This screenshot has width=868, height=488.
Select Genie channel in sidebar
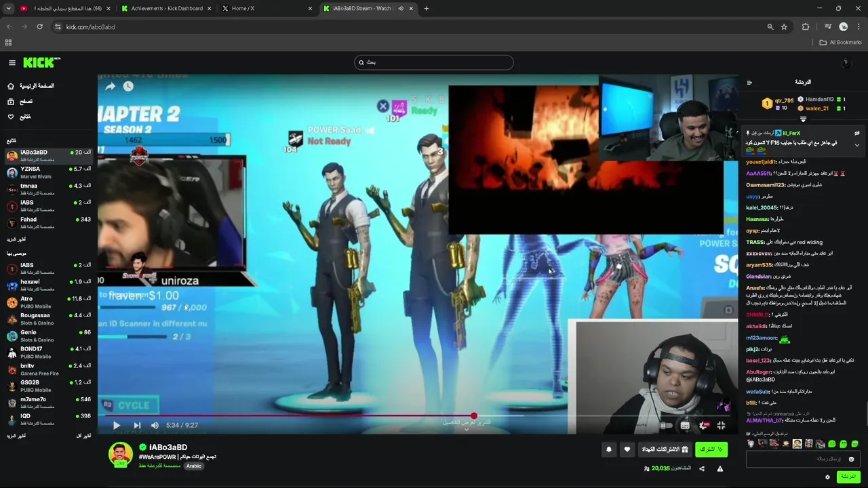click(48, 335)
